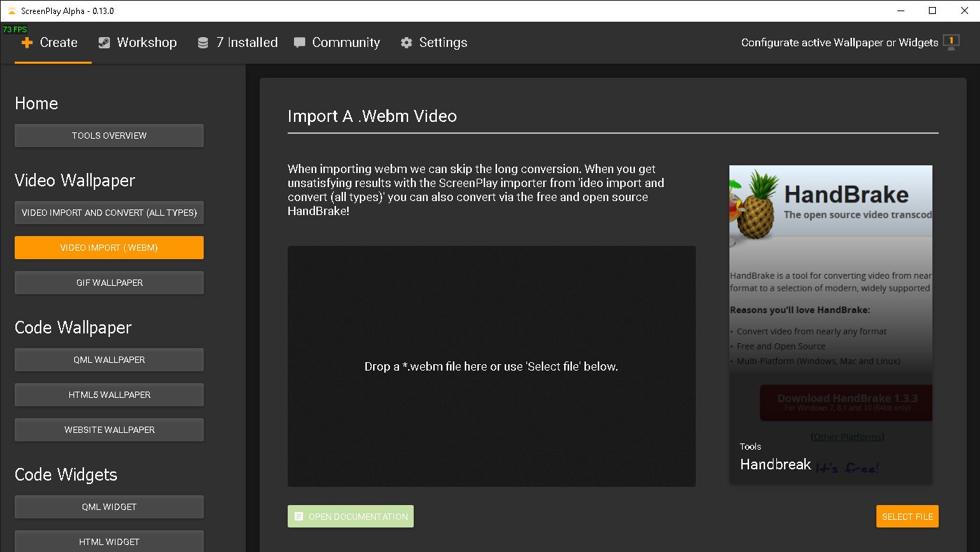Viewport: 980px width, 552px height.
Task: Close the ScreenPlay window
Action: tap(964, 11)
